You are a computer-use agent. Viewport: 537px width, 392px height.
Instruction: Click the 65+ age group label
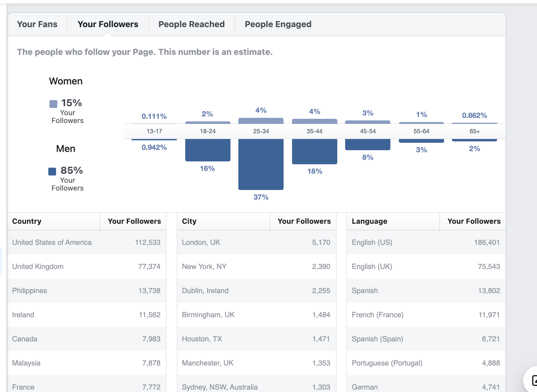[475, 131]
